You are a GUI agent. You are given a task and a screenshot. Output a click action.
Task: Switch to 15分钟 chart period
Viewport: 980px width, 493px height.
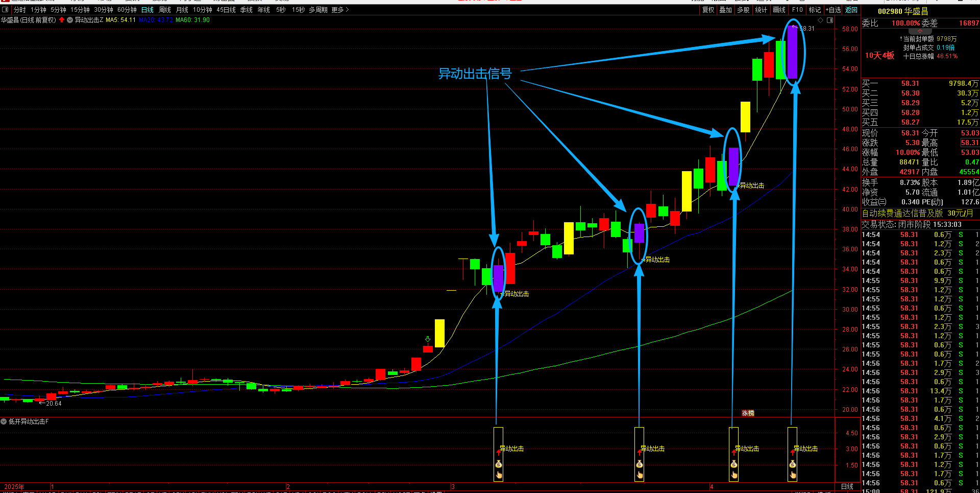(80, 10)
